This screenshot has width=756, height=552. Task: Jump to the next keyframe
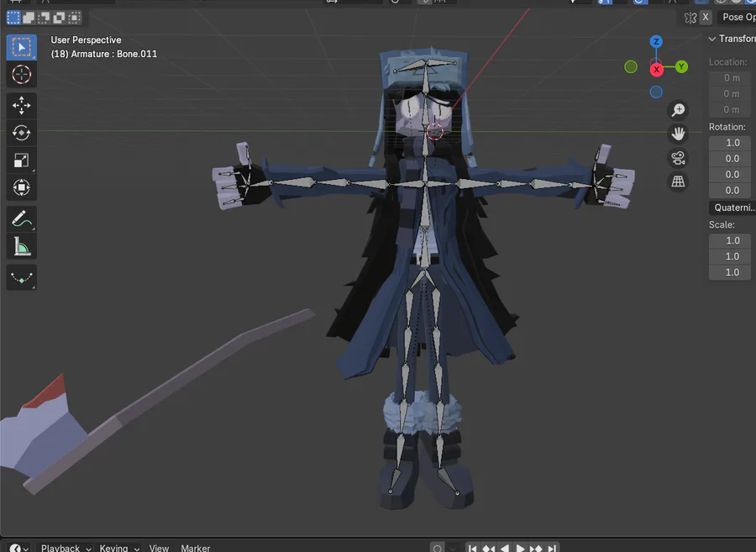[536, 548]
